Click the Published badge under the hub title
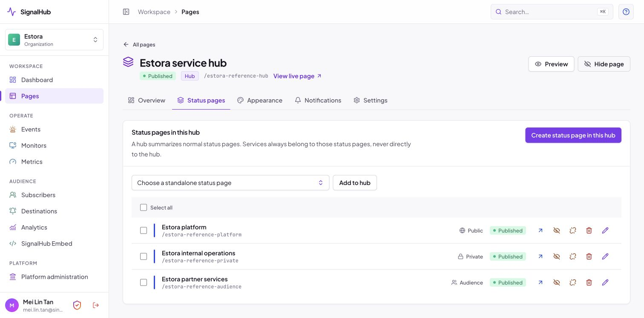Image resolution: width=644 pixels, height=318 pixels. pos(158,76)
